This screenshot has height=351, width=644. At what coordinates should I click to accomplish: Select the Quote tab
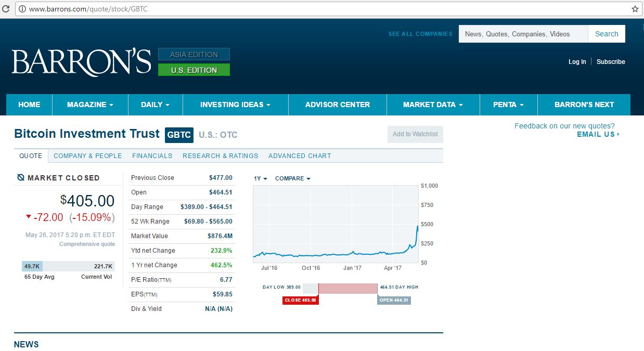pyautogui.click(x=31, y=155)
